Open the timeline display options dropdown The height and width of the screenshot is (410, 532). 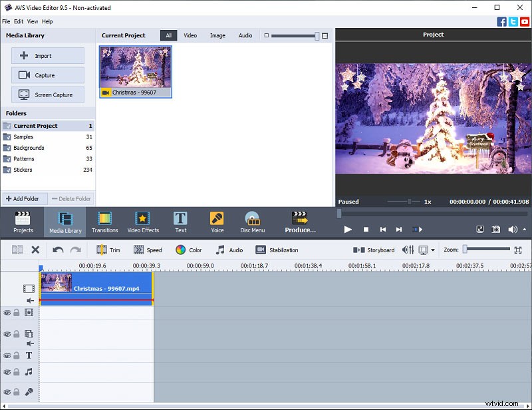[433, 250]
